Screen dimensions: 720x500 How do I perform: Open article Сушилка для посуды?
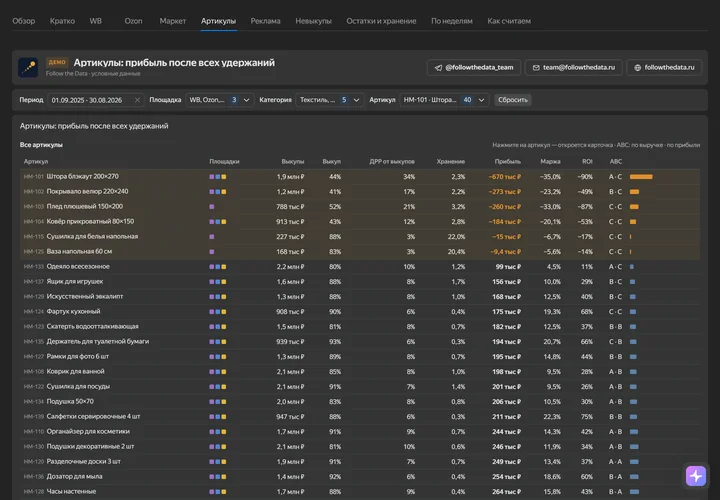(x=78, y=387)
